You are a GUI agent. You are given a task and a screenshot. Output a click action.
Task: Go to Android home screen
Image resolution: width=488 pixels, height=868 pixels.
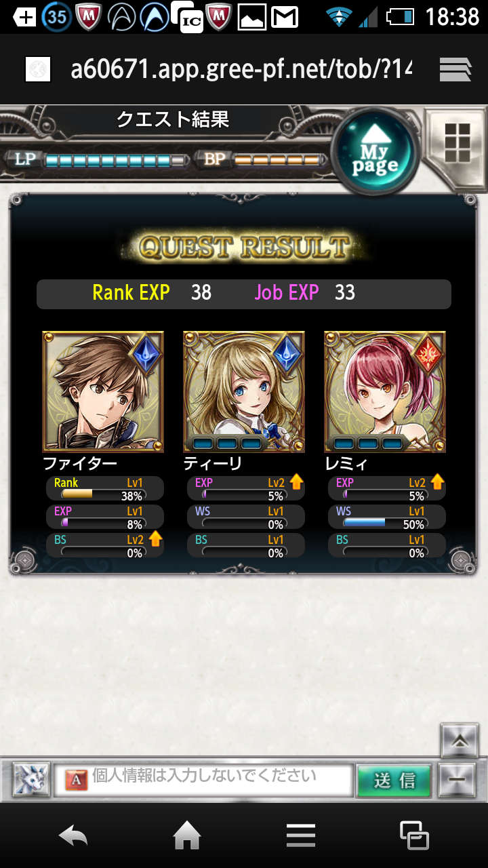[187, 835]
